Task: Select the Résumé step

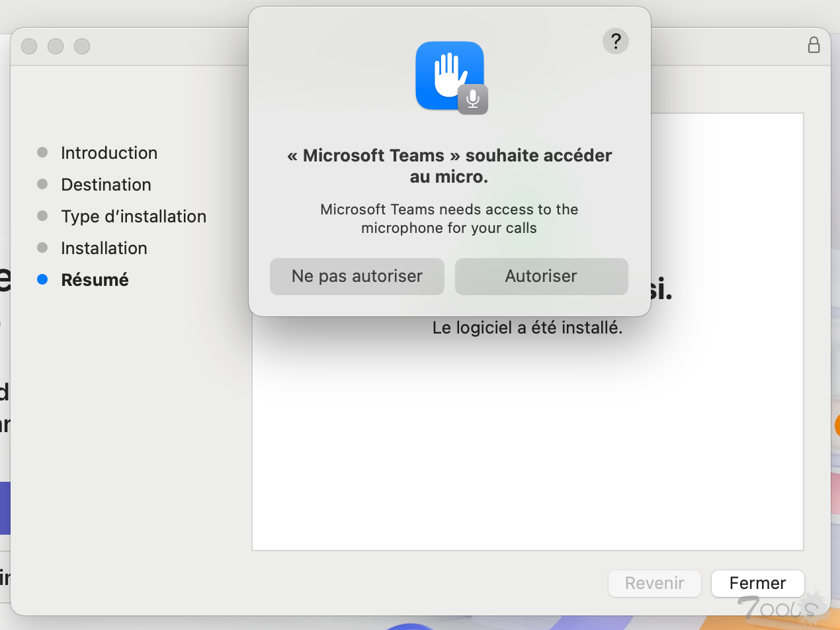Action: [x=95, y=280]
